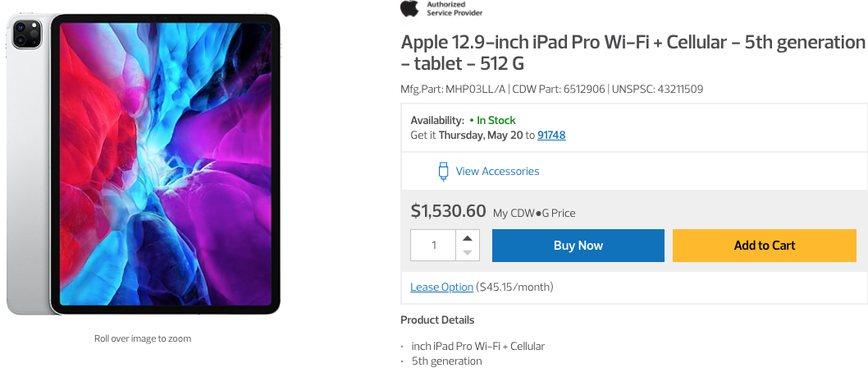Click the Product Details heading

coord(437,320)
